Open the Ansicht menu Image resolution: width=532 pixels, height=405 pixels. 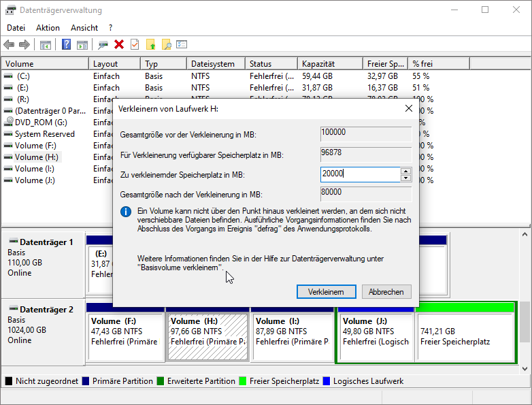click(x=84, y=28)
